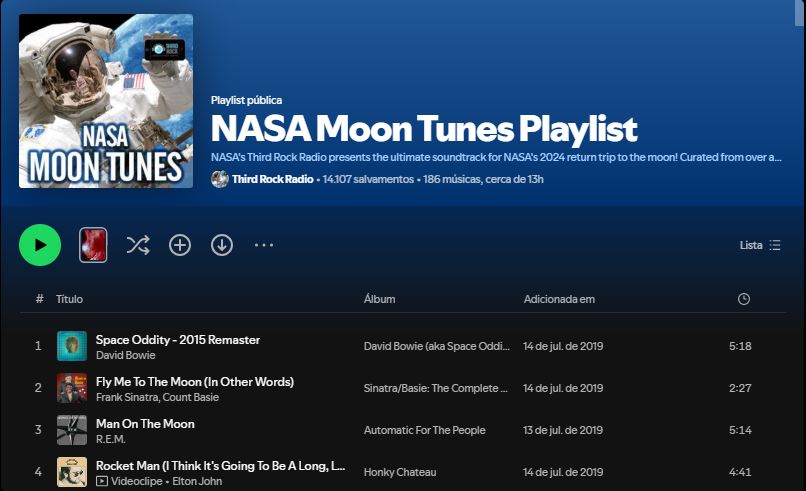The image size is (806, 491).
Task: Open David Bowie artist link
Action: tap(125, 355)
